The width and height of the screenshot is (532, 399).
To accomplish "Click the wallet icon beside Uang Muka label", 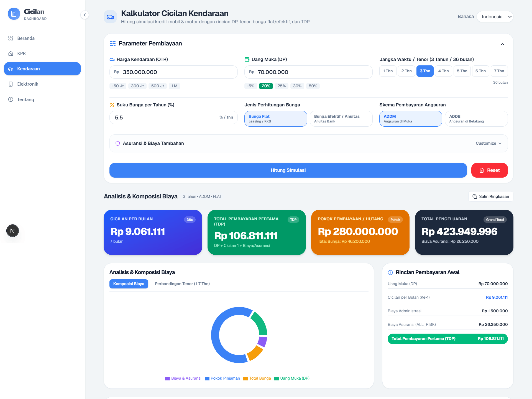I will (x=247, y=59).
